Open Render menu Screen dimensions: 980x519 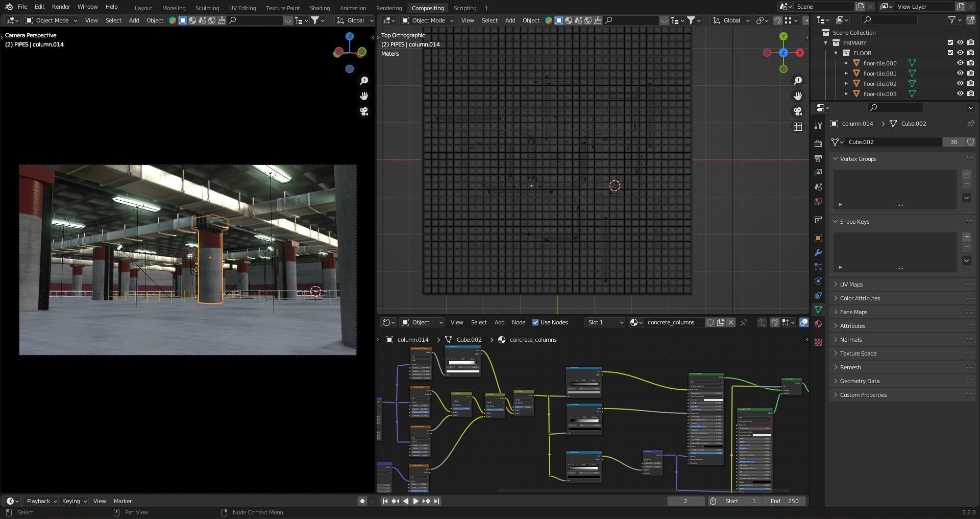(61, 7)
